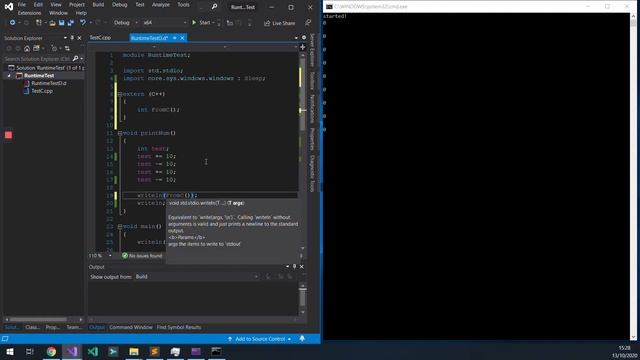
Task: Open the Window menu
Action: click(58, 13)
